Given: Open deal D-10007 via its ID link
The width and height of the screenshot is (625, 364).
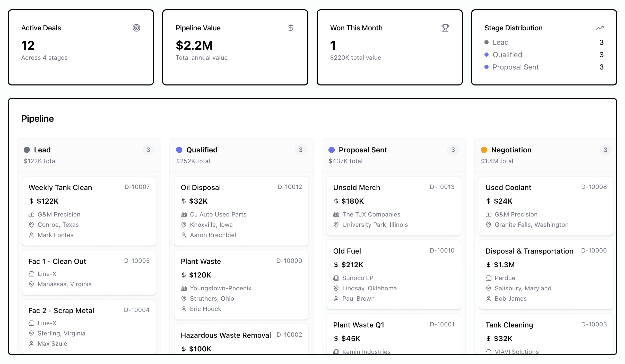Looking at the screenshot, I should (x=137, y=187).
